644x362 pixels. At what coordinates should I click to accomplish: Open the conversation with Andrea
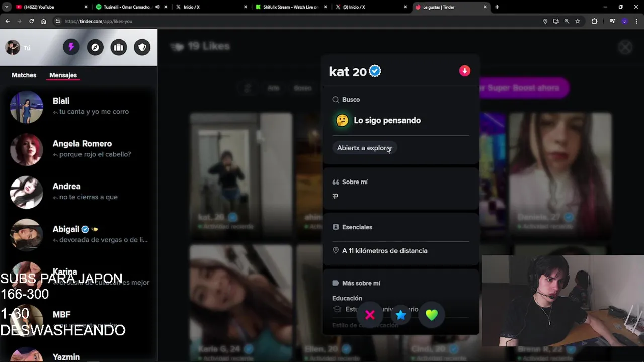(78, 192)
